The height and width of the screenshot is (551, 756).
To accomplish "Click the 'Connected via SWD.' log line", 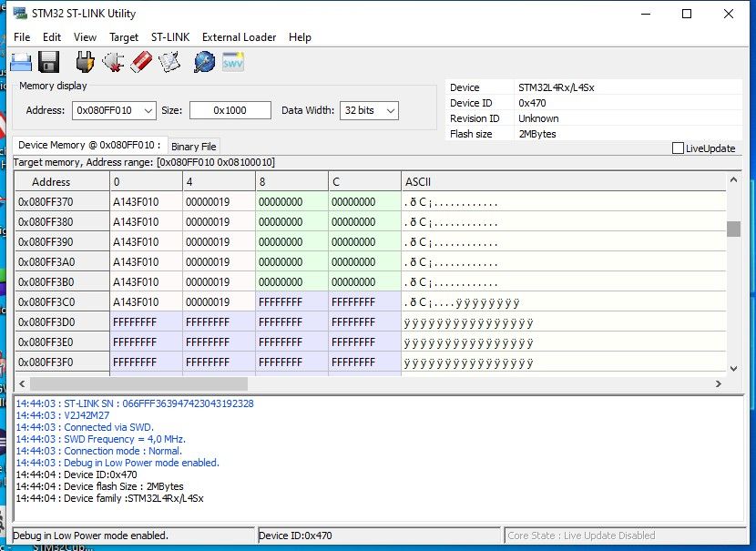I will 85,427.
